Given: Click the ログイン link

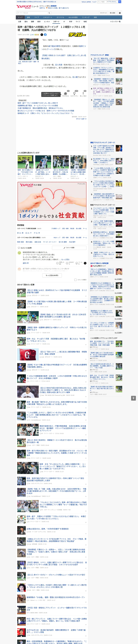Looking at the screenshot, I should 42,8.
